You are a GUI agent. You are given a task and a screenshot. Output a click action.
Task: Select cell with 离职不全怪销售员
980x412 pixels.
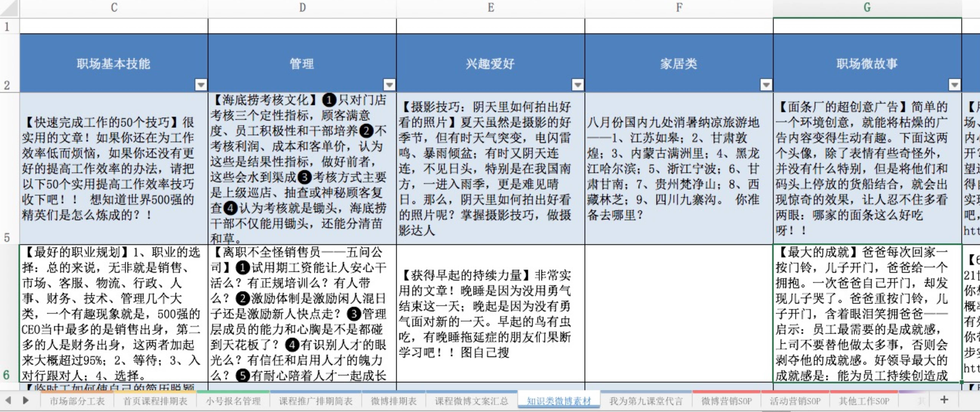coord(302,313)
